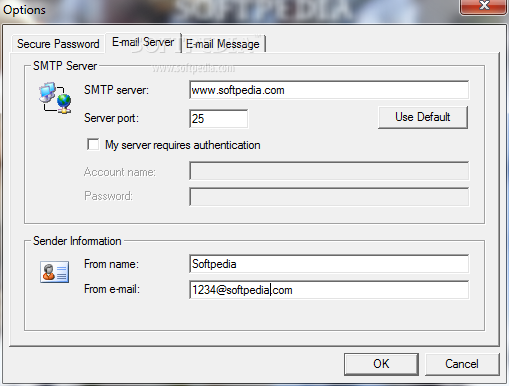Viewport: 509px width, 386px height.
Task: Click the Password: label
Action: 108,196
